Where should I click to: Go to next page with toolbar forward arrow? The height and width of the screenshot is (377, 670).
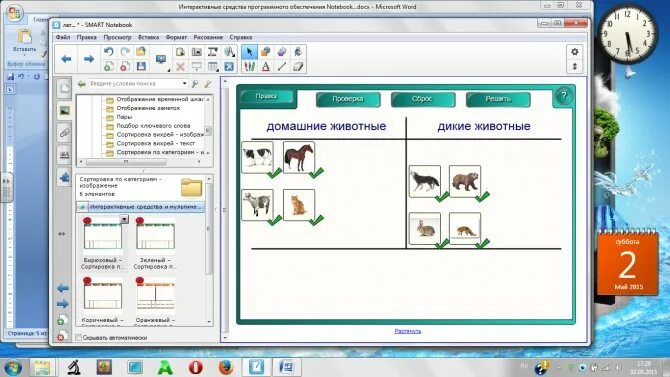[x=88, y=59]
